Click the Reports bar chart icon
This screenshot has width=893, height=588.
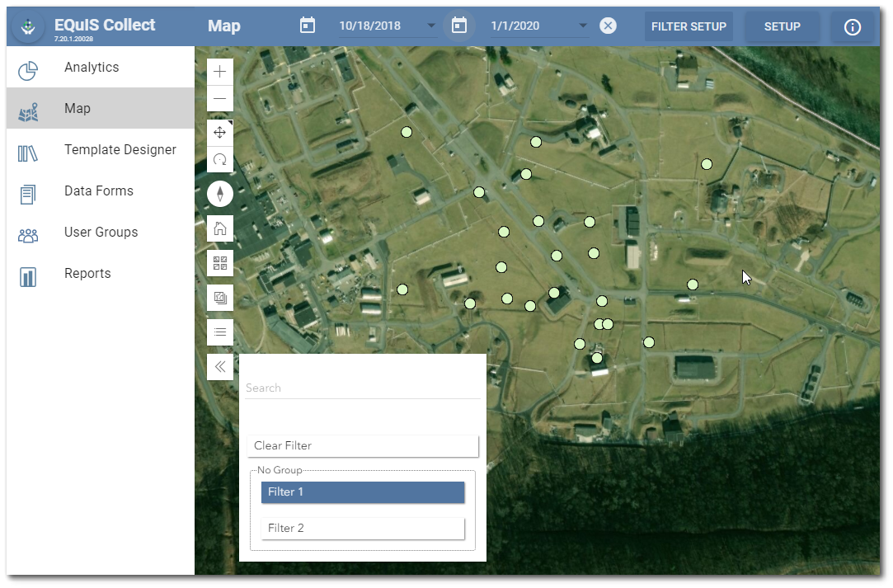28,277
